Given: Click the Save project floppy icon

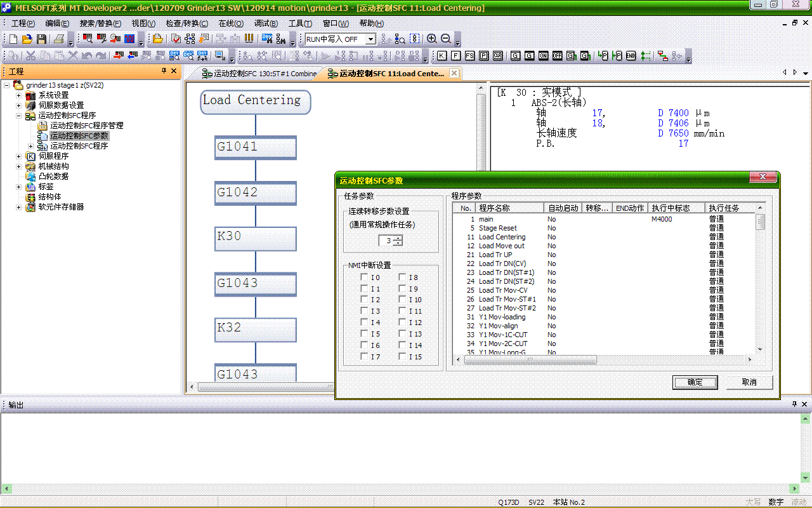Looking at the screenshot, I should click(x=41, y=39).
